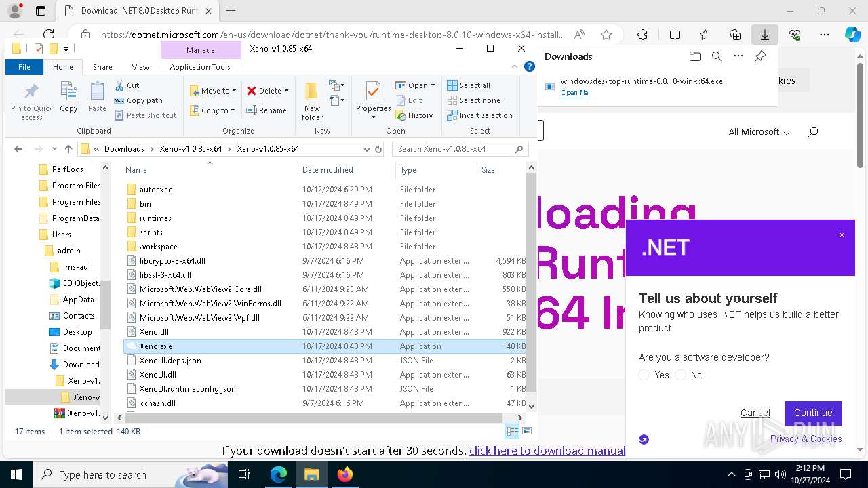
Task: Click Cancel in .NET survey
Action: pos(755,413)
